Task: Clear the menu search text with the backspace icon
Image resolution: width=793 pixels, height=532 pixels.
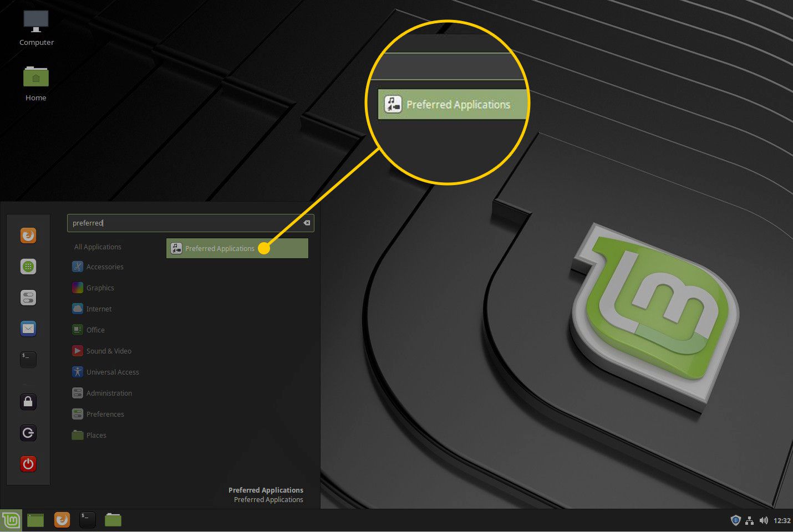Action: click(307, 223)
